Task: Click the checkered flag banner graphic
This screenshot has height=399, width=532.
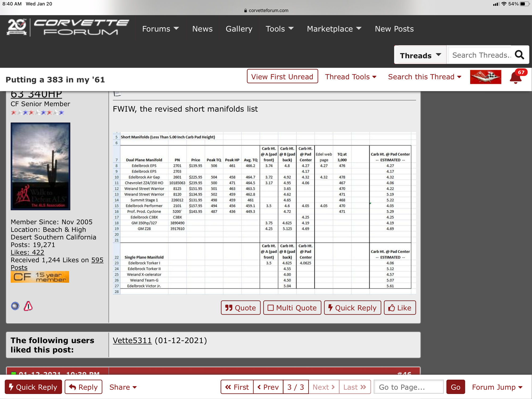Action: point(486,77)
